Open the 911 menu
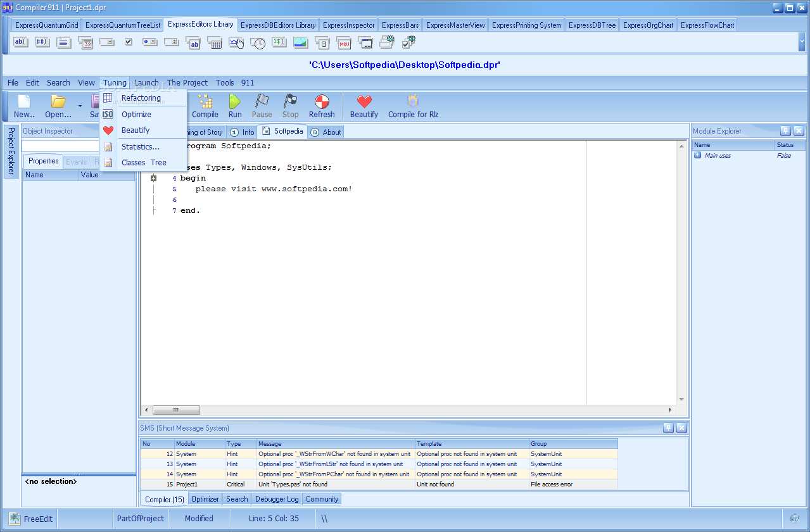Screen dimensions: 810x532 click(x=248, y=83)
